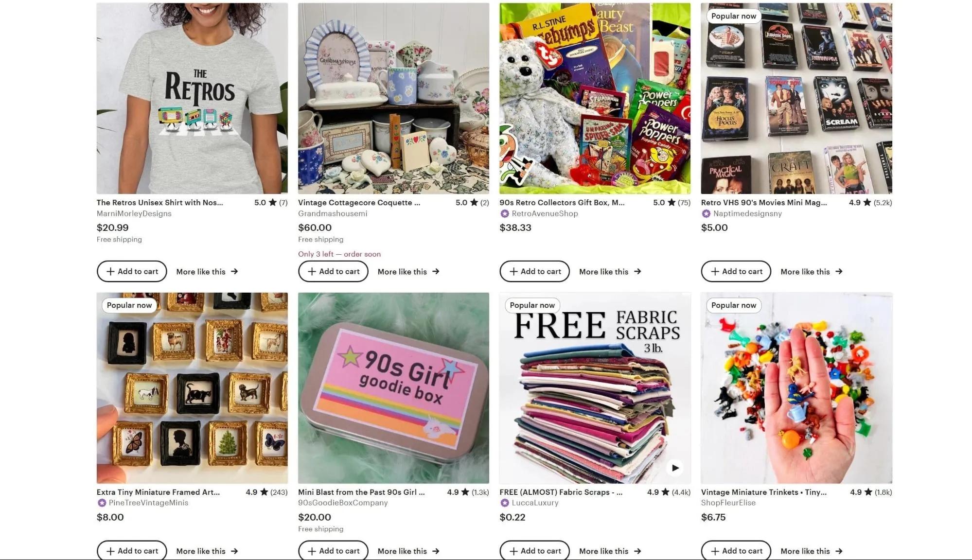Open the 90sGoodieBoxCompany shop link
972x560 pixels.
pos(343,503)
